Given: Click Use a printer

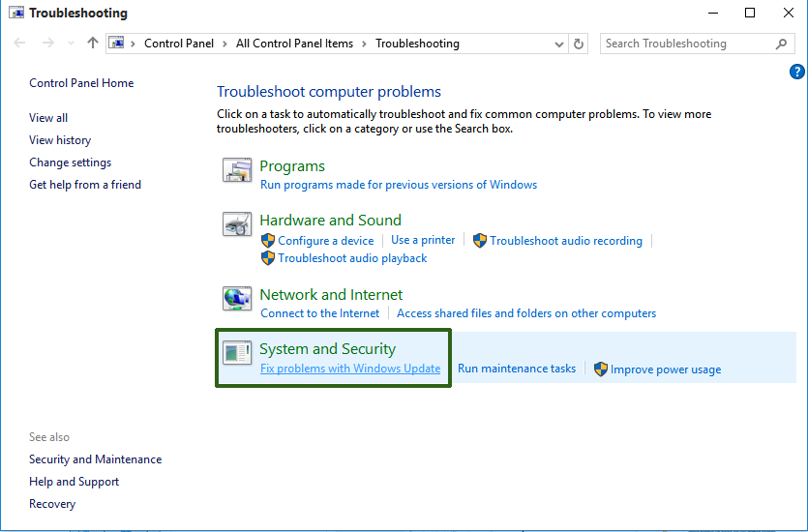Looking at the screenshot, I should click(x=423, y=240).
